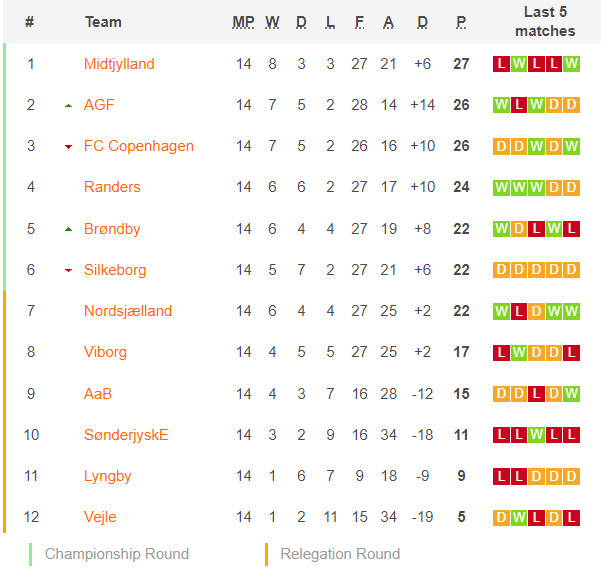Click the red down arrow beside FC Copenhagen
Viewport: 601px width, 578px height.
pyautogui.click(x=68, y=147)
